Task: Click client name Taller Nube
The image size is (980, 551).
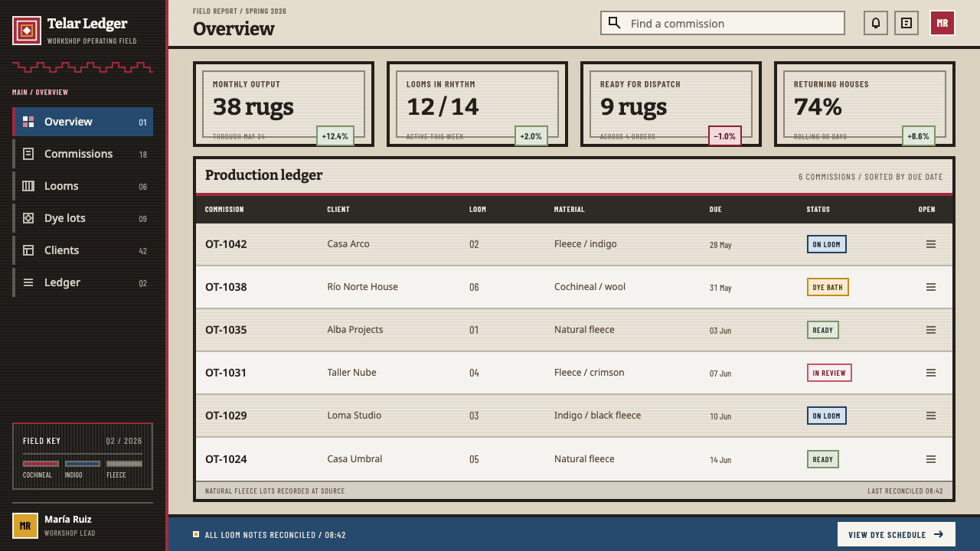Action: pyautogui.click(x=351, y=373)
